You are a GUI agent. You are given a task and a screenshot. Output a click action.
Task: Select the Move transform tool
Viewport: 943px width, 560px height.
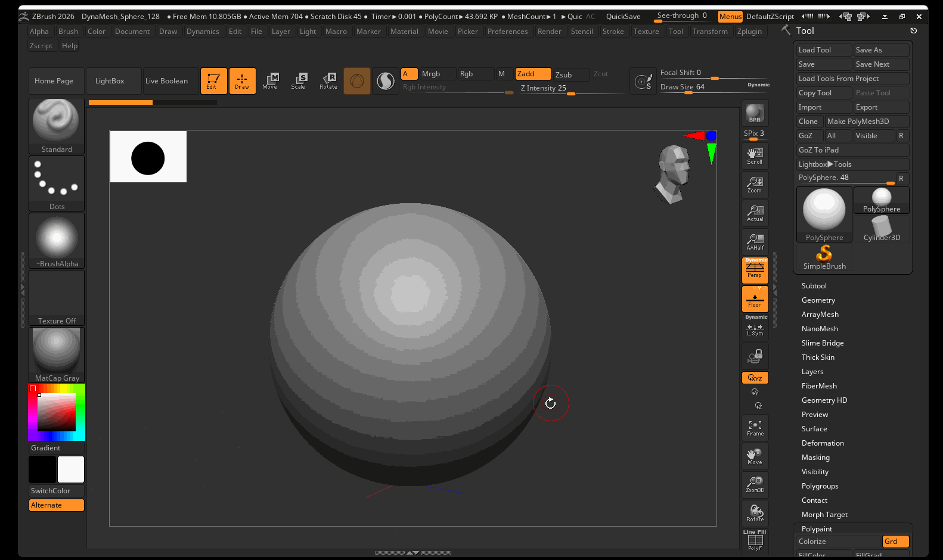270,80
